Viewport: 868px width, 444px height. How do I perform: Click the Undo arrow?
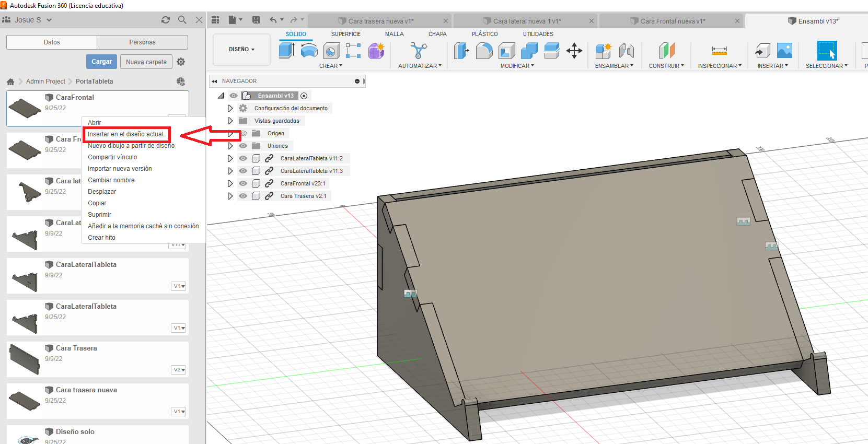[x=273, y=20]
